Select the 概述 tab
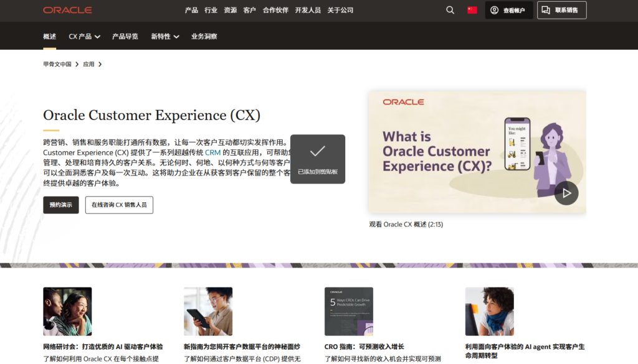Screen dimensions: 638x364 (49, 36)
